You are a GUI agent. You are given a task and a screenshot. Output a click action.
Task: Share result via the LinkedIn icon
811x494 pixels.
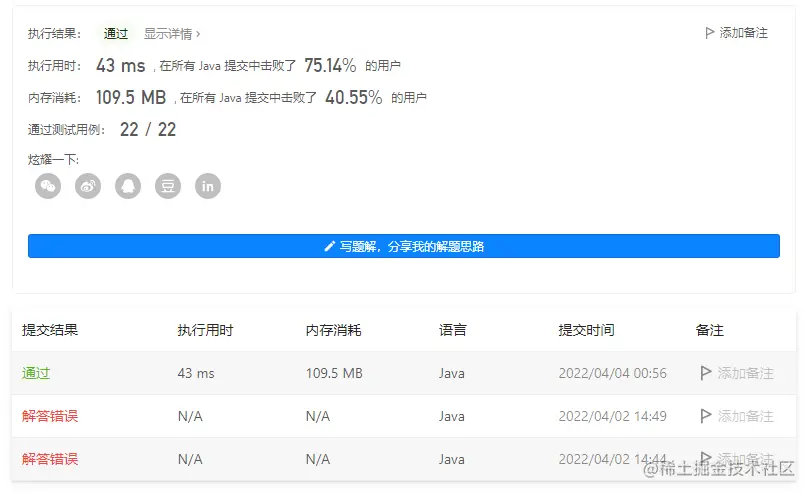[x=208, y=186]
